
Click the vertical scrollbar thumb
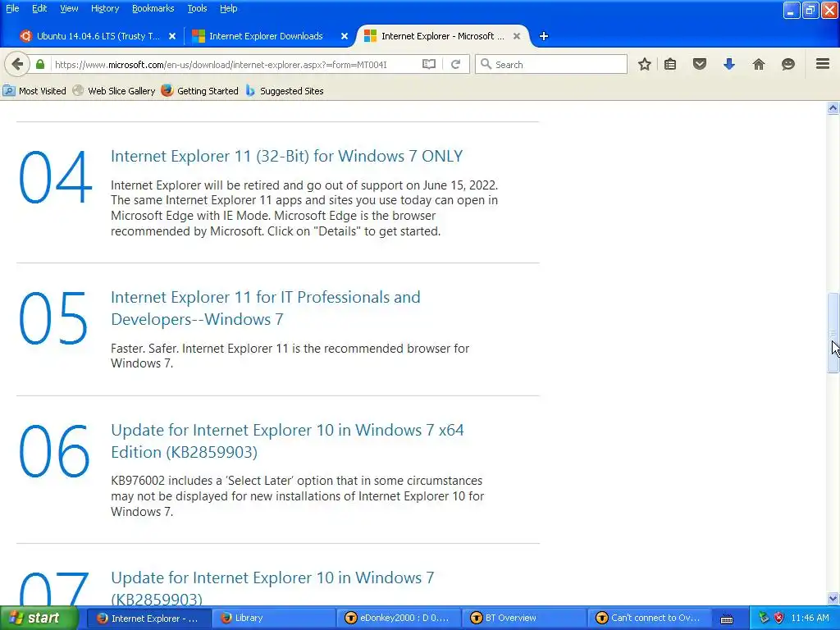coord(833,333)
